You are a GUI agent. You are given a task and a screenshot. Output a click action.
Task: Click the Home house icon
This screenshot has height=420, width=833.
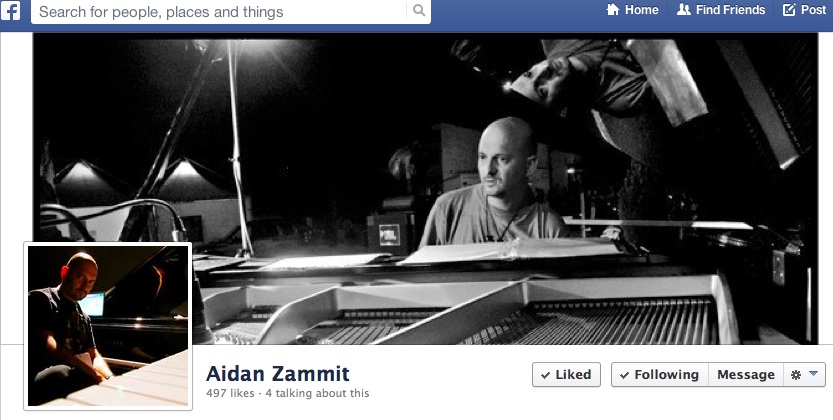(x=613, y=10)
